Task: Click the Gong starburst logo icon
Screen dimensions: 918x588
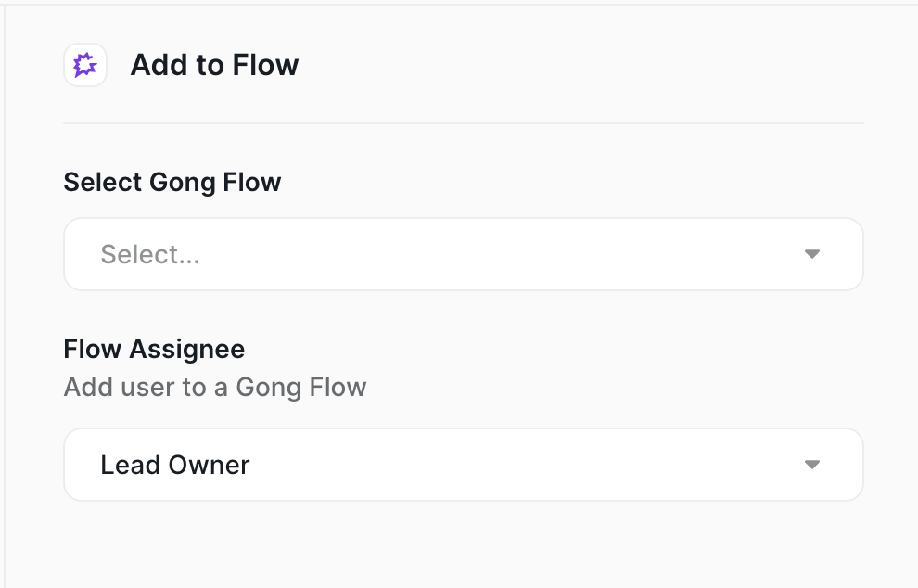Action: 85,65
